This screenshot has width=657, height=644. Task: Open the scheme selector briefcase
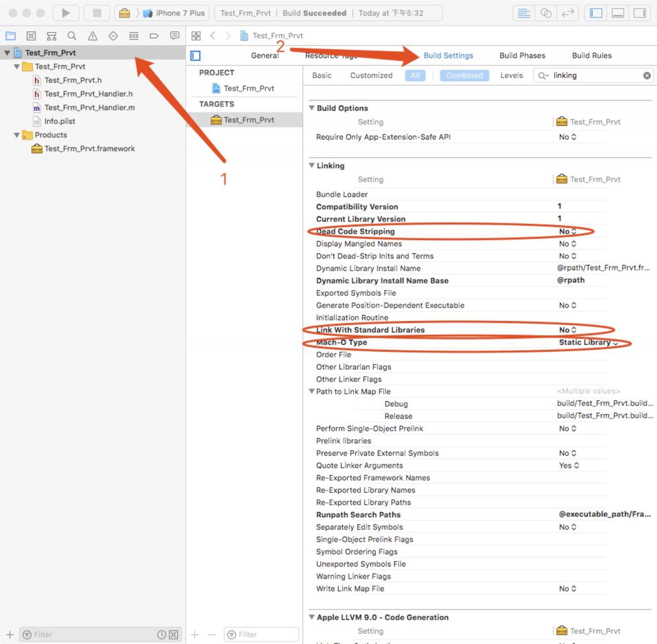[x=124, y=13]
